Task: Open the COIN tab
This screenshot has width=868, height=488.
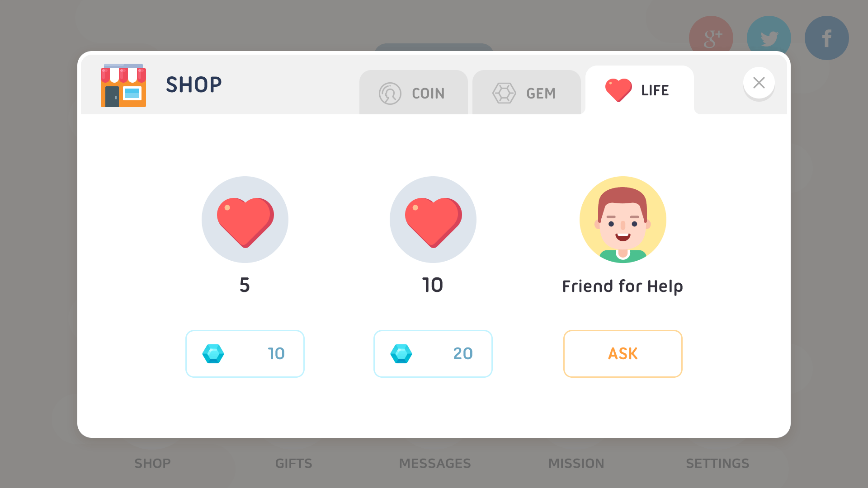Action: 413,93
